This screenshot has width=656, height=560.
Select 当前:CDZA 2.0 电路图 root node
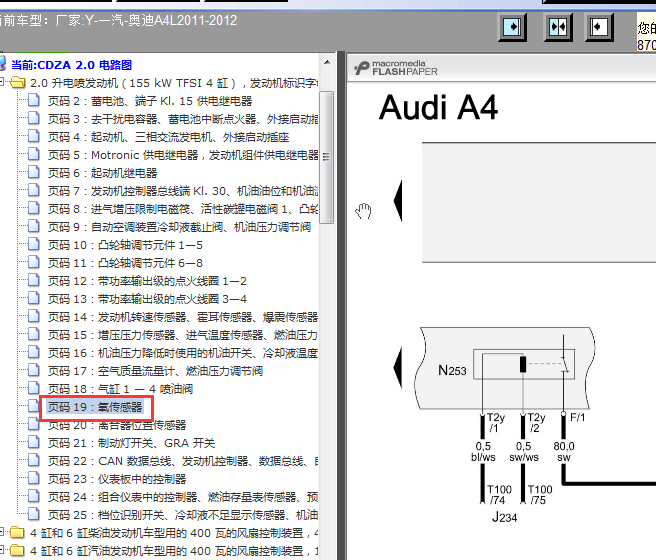[72, 65]
